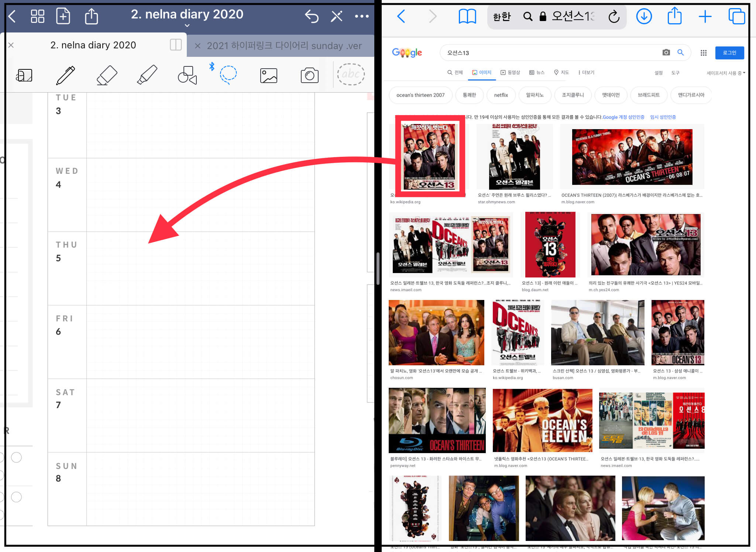The width and height of the screenshot is (756, 552).
Task: Toggle the lower circle checkbox near SUN row
Action: [x=16, y=497]
